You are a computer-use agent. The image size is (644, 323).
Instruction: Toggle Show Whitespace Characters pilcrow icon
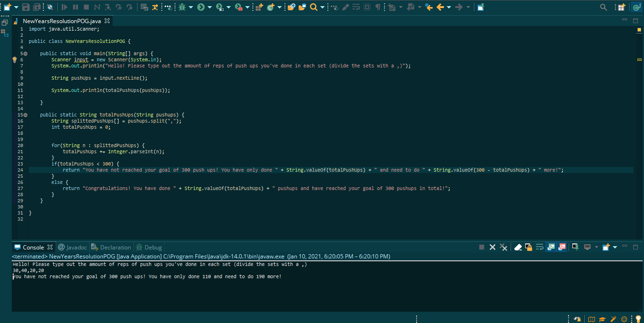click(x=378, y=7)
